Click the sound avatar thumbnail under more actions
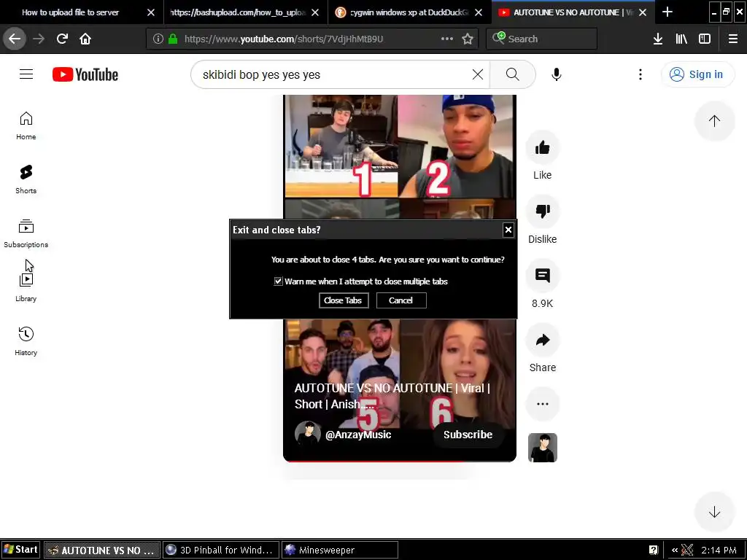 tap(542, 448)
